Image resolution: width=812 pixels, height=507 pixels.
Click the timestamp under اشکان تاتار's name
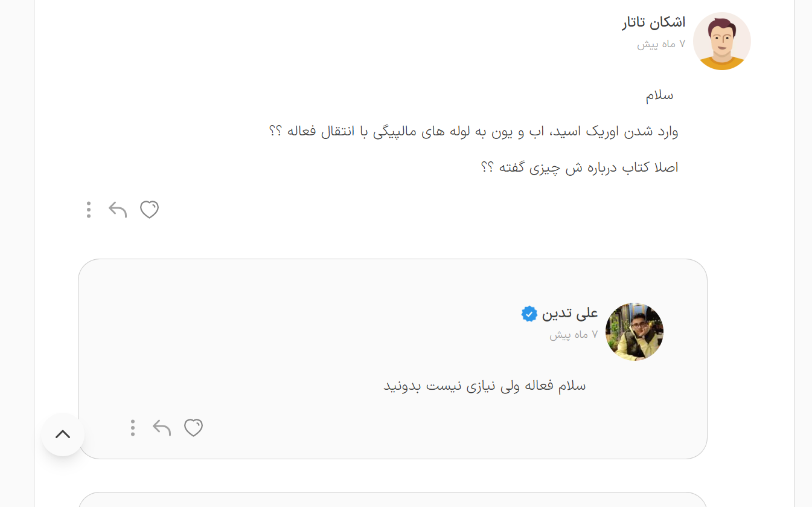[x=661, y=44]
